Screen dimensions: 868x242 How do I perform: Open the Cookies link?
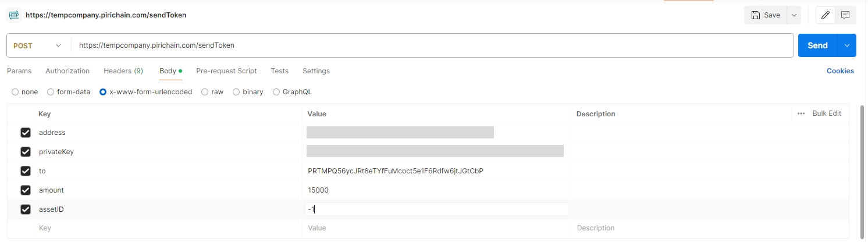coord(840,71)
